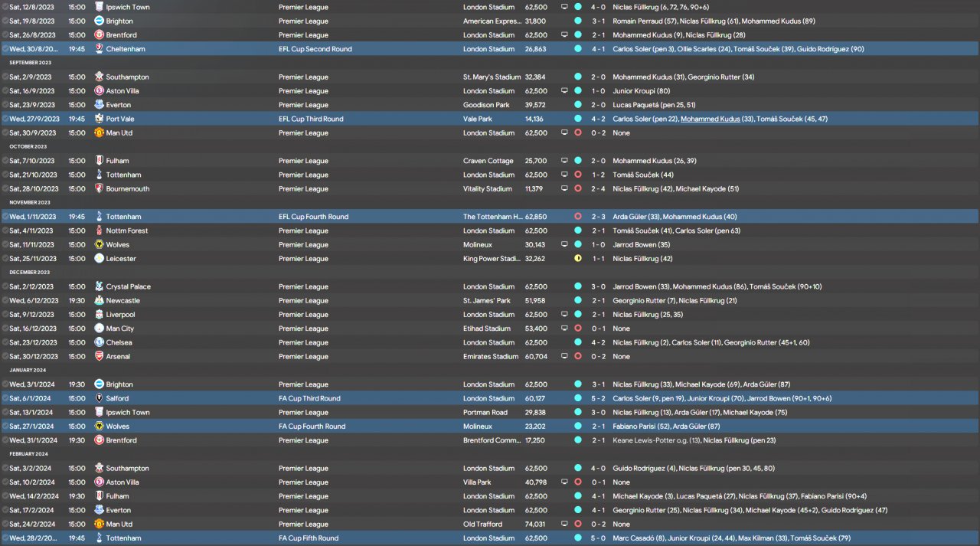Open Tottenham link on FA Cup Fifth Round row
Image resolution: width=980 pixels, height=546 pixels.
tap(124, 538)
